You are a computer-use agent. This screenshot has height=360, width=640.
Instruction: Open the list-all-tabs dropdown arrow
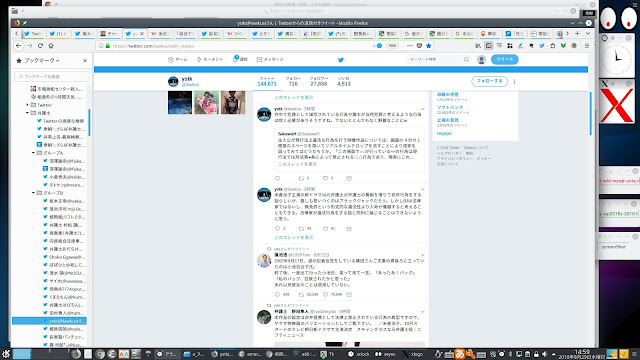[x=588, y=33]
